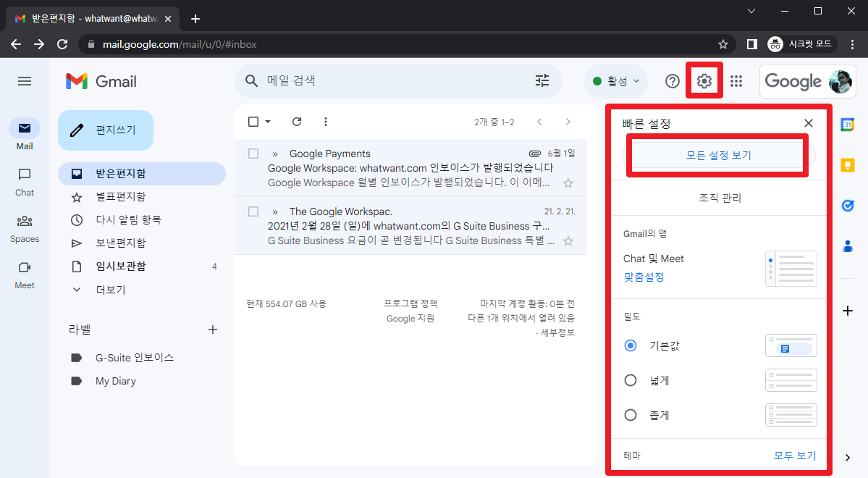The height and width of the screenshot is (478, 868).
Task: Click the 모든 설정 보기 button
Action: [719, 156]
